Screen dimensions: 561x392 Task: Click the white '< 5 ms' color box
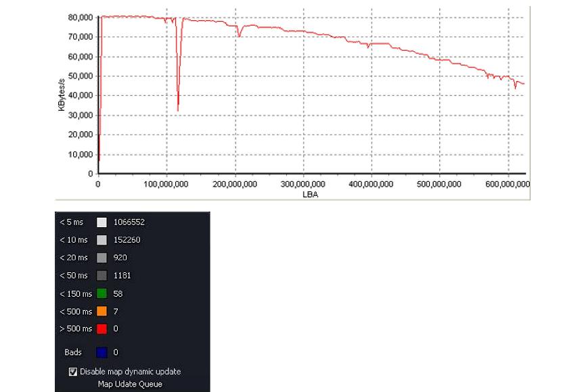pos(102,222)
